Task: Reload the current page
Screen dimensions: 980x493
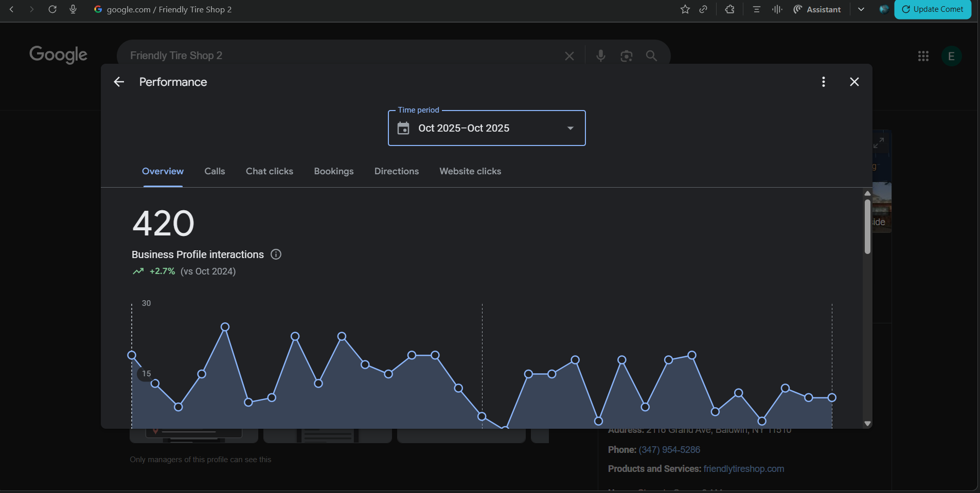Action: click(x=52, y=9)
